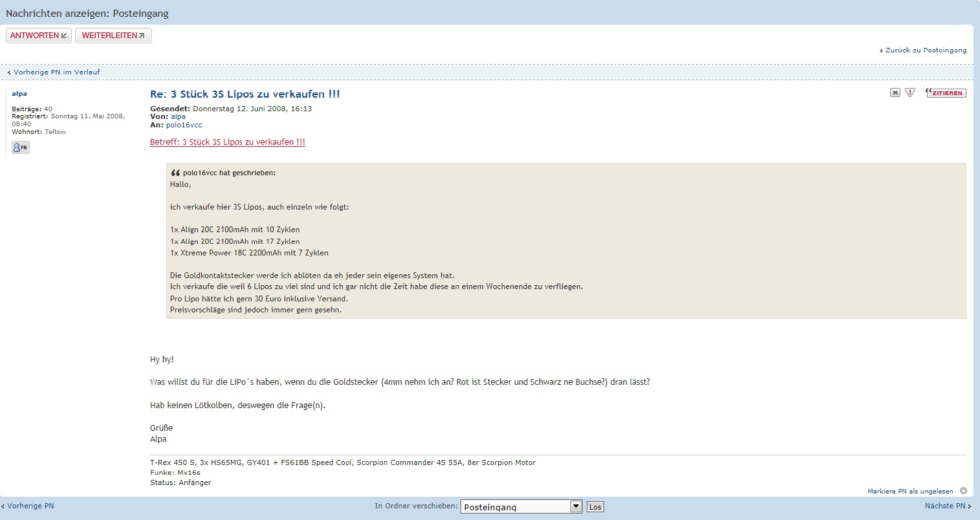Click the line 'Hab keinen Lötkolben, deswegen die Frage(n).'
The image size is (980, 520).
(237, 406)
